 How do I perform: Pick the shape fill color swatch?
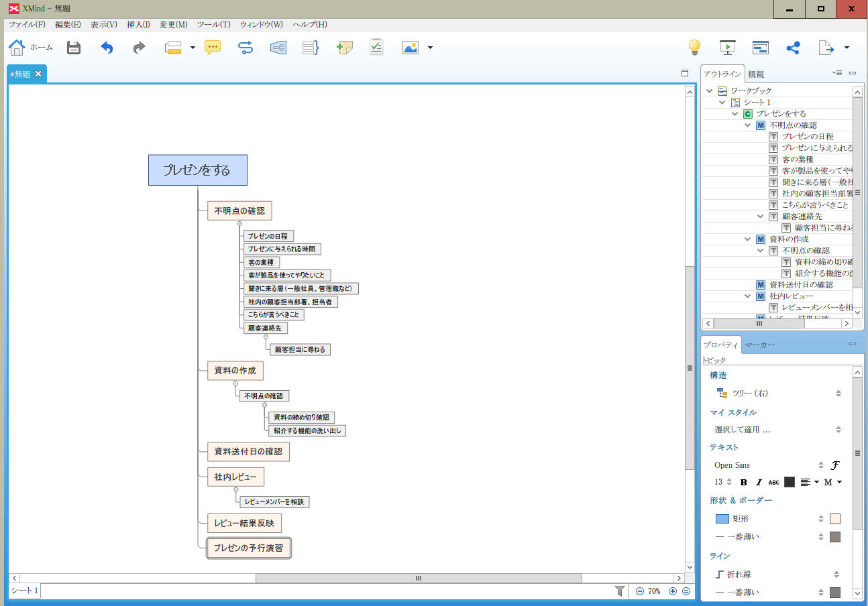click(x=835, y=519)
